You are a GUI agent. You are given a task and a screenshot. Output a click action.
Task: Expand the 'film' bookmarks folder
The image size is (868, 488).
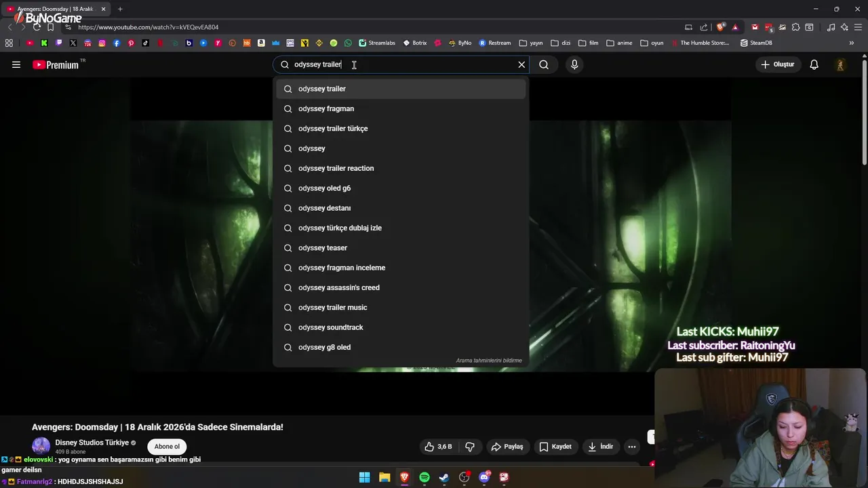[x=589, y=43]
